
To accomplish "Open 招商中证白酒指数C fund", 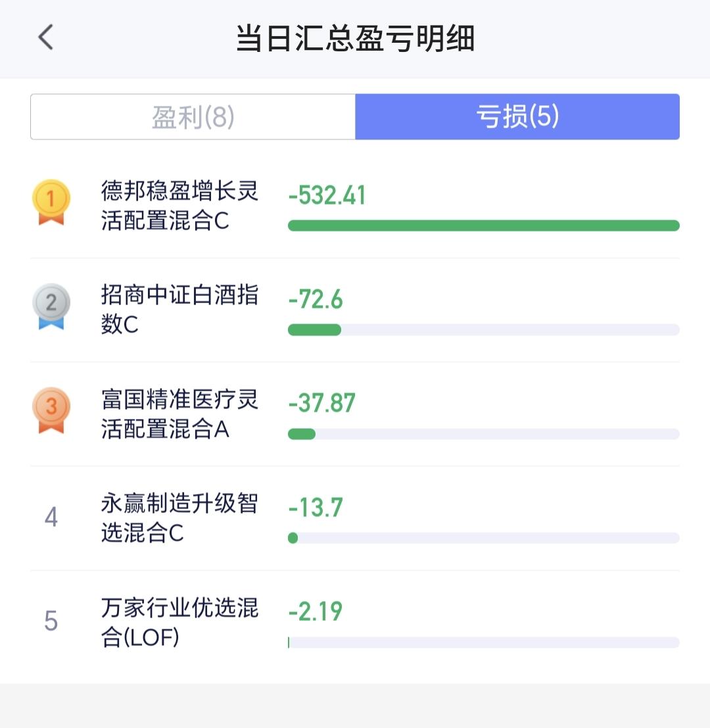I will 179,310.
